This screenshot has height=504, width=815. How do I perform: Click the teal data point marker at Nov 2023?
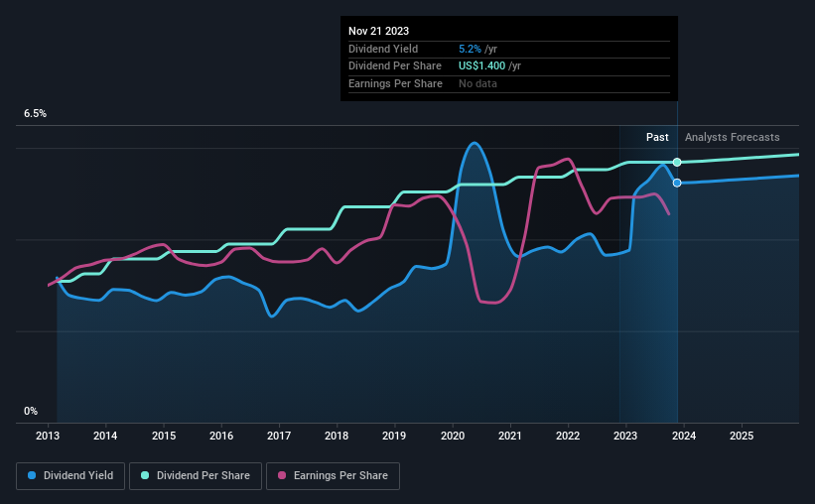pyautogui.click(x=677, y=162)
